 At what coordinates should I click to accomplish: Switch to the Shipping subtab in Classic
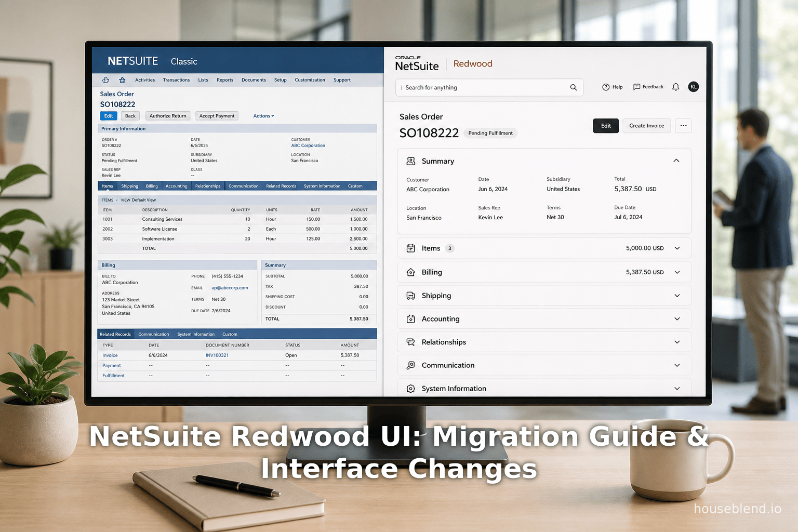coord(130,186)
